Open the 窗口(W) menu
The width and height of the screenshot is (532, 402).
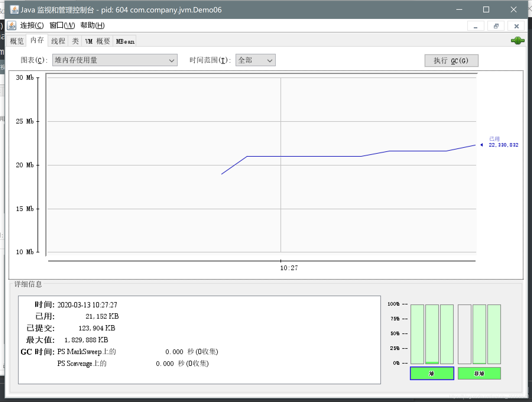tap(62, 25)
